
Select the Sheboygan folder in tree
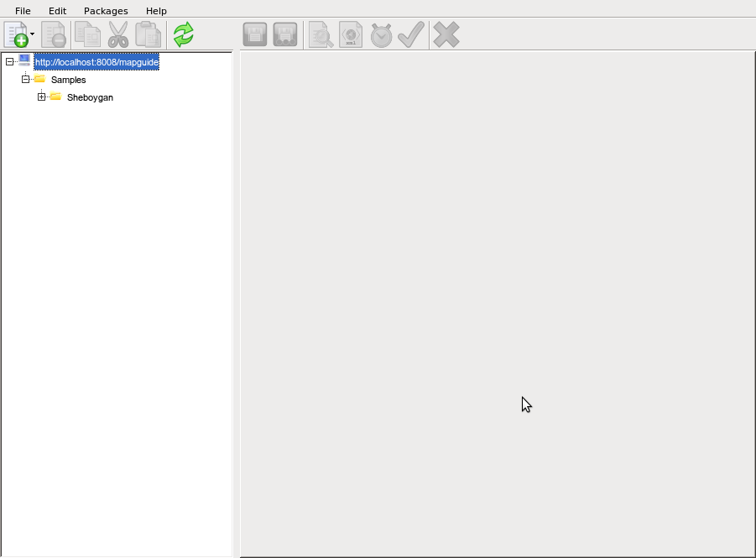point(90,97)
